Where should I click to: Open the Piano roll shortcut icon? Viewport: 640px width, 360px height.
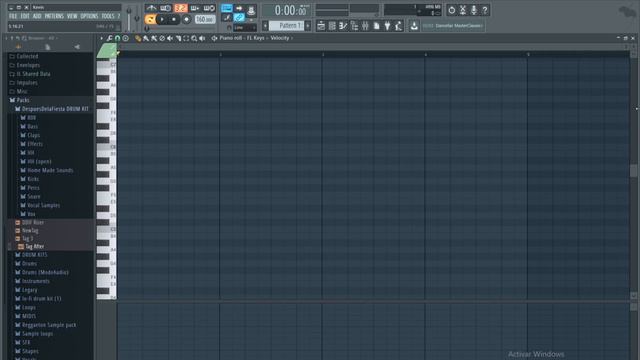343,26
